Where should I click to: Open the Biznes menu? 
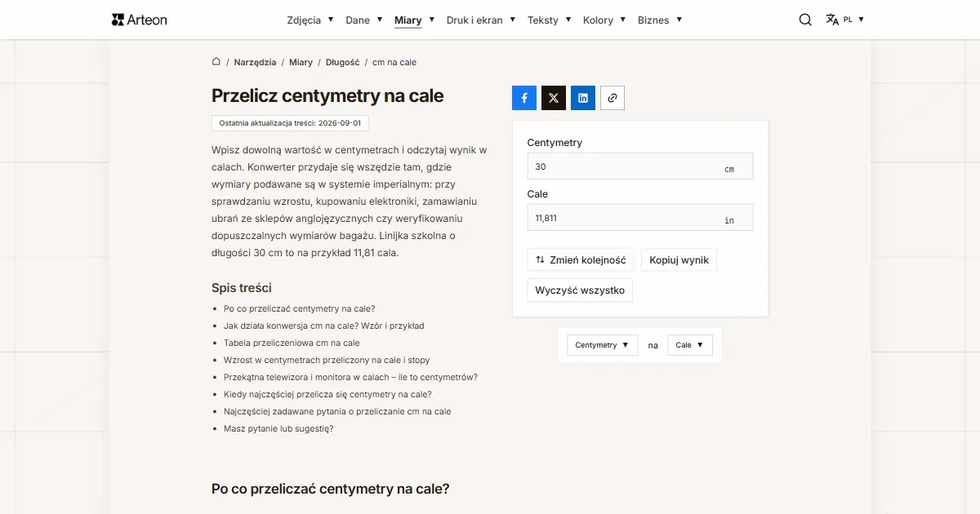(x=660, y=20)
